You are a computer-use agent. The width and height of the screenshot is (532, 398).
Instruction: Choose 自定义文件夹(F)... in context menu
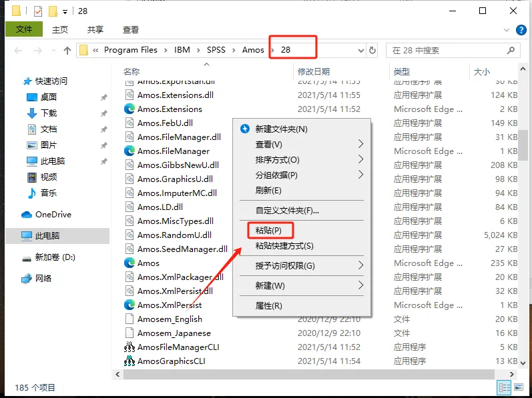point(287,211)
